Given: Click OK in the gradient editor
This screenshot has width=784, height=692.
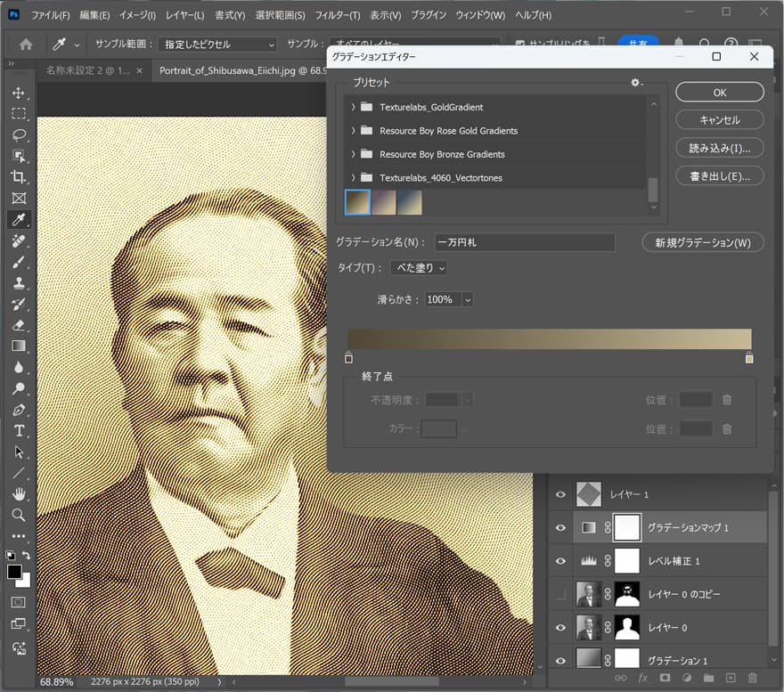Looking at the screenshot, I should click(x=720, y=93).
